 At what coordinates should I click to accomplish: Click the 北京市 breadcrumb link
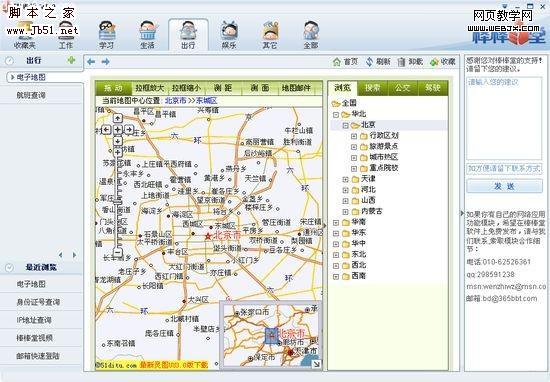click(176, 101)
